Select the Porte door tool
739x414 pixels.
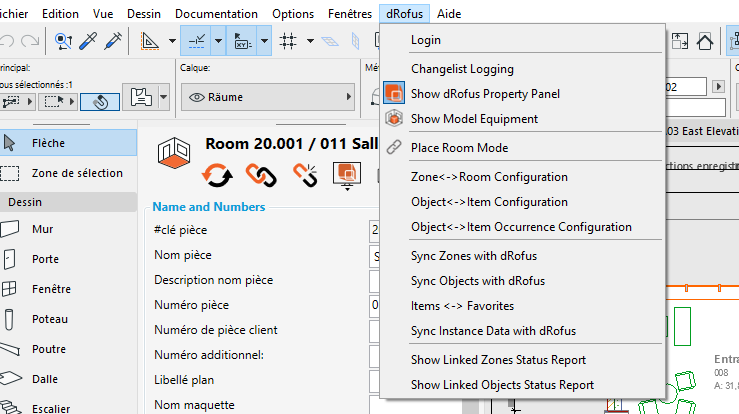pyautogui.click(x=45, y=259)
